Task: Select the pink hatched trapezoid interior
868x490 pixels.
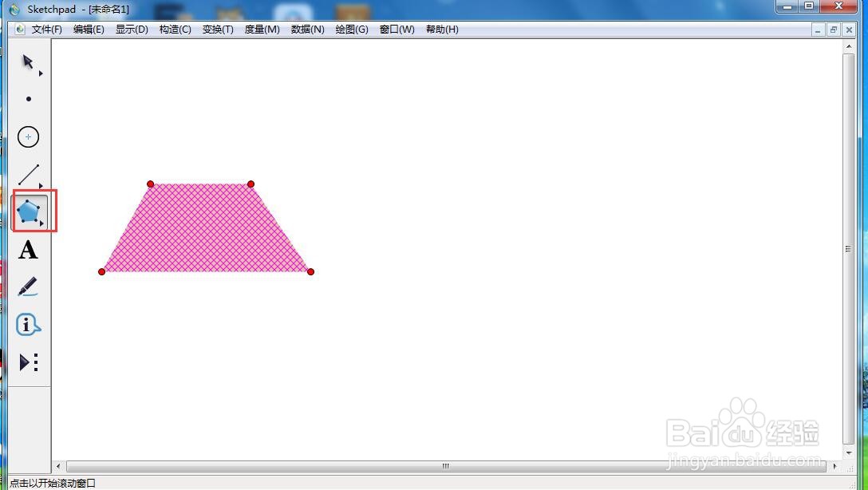Action: 205,230
